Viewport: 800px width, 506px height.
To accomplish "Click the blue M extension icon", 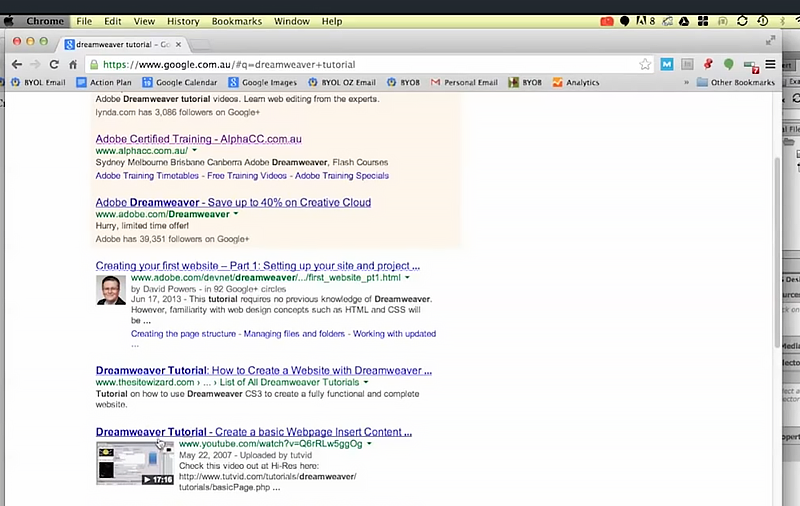I will [667, 64].
